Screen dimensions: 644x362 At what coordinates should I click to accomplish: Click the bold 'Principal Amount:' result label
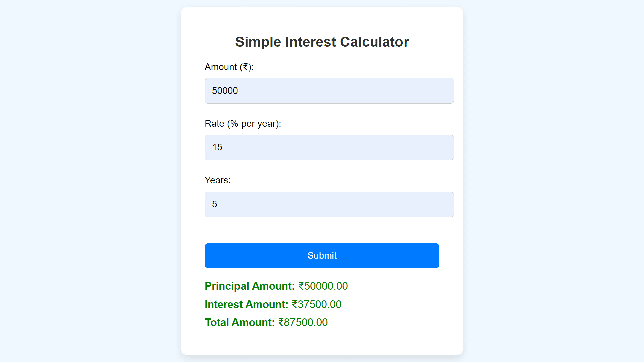click(250, 286)
